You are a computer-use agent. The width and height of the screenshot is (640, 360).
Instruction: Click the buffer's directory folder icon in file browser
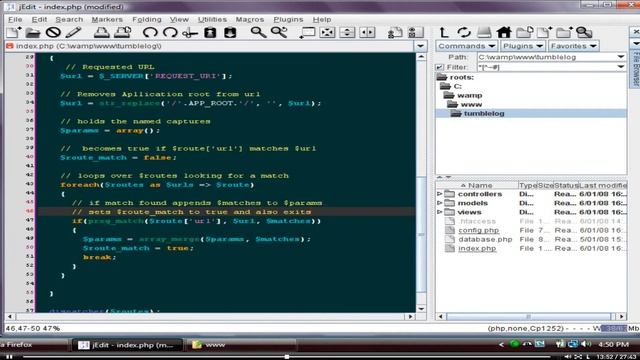click(524, 32)
